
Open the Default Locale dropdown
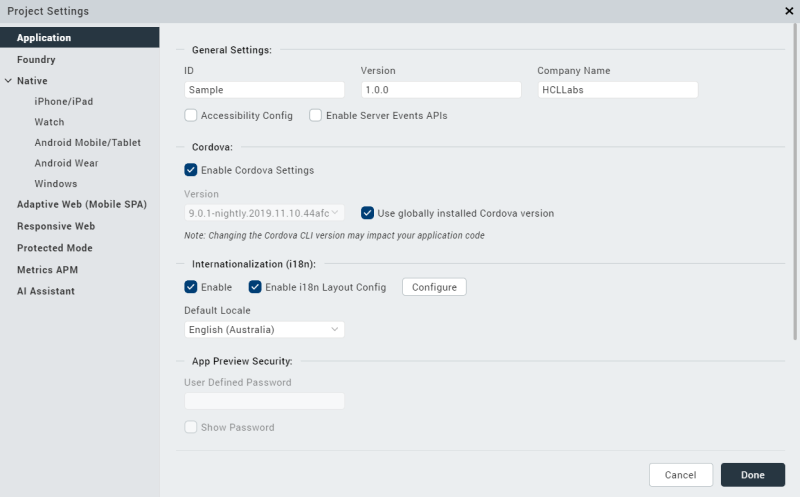point(264,329)
